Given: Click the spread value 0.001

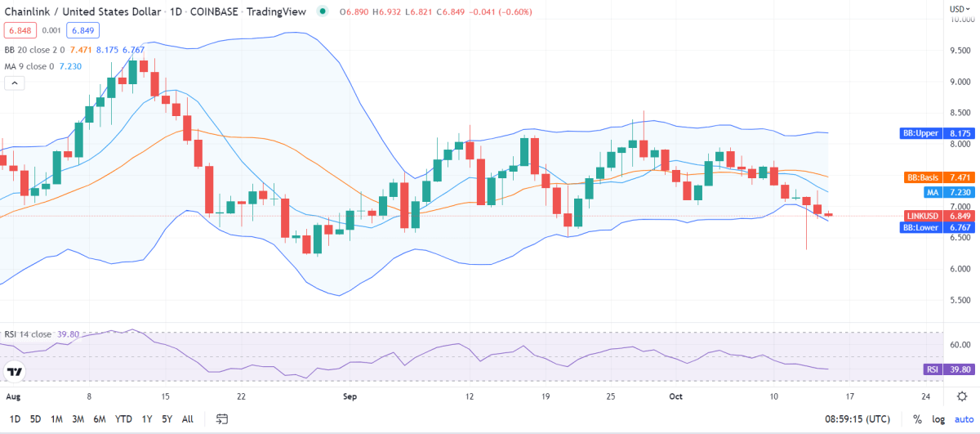Looking at the screenshot, I should (x=51, y=30).
